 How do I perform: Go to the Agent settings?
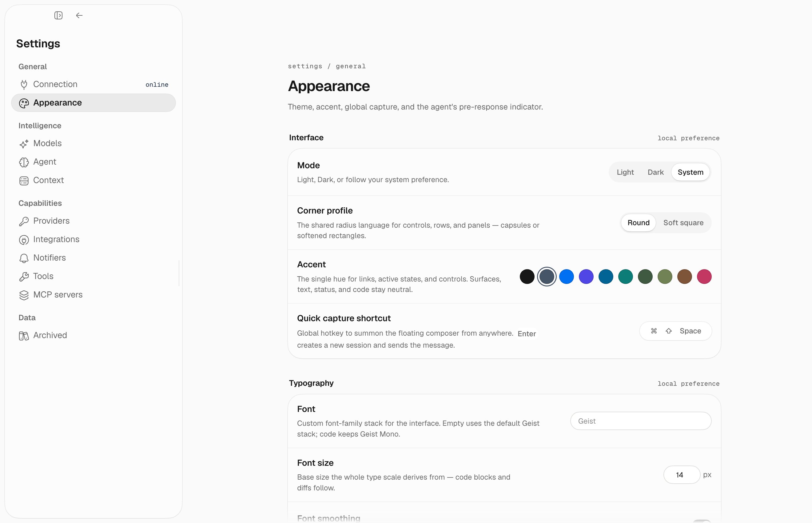(94, 162)
